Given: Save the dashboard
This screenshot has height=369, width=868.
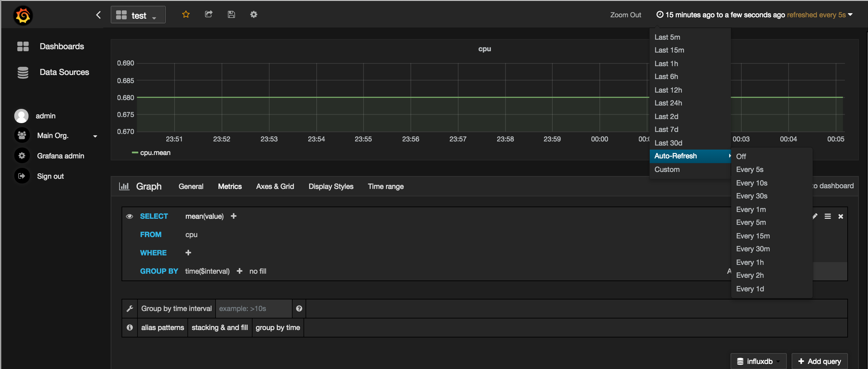Looking at the screenshot, I should pyautogui.click(x=231, y=14).
